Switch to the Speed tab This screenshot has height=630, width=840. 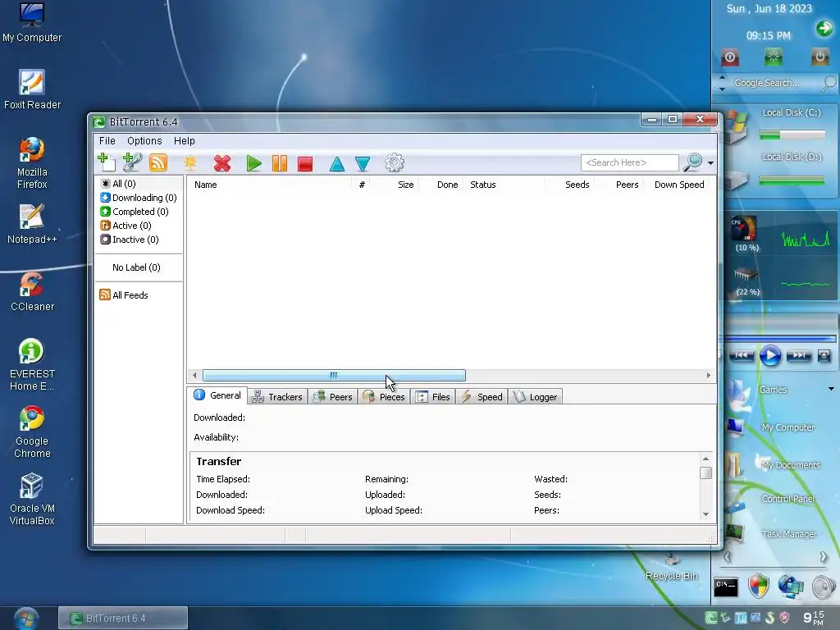point(482,396)
